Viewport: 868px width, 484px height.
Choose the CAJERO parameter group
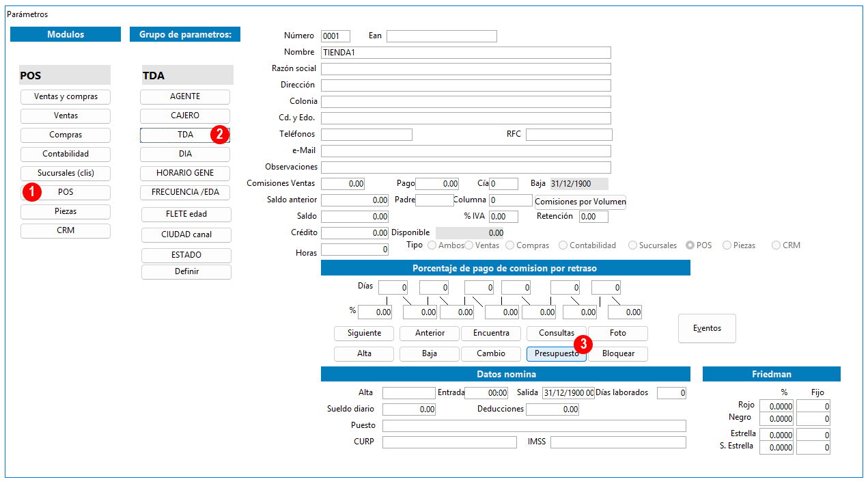point(185,116)
